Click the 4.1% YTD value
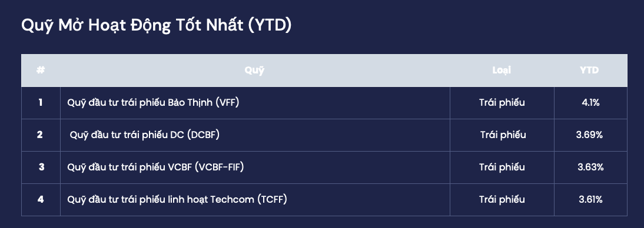 click(x=590, y=102)
